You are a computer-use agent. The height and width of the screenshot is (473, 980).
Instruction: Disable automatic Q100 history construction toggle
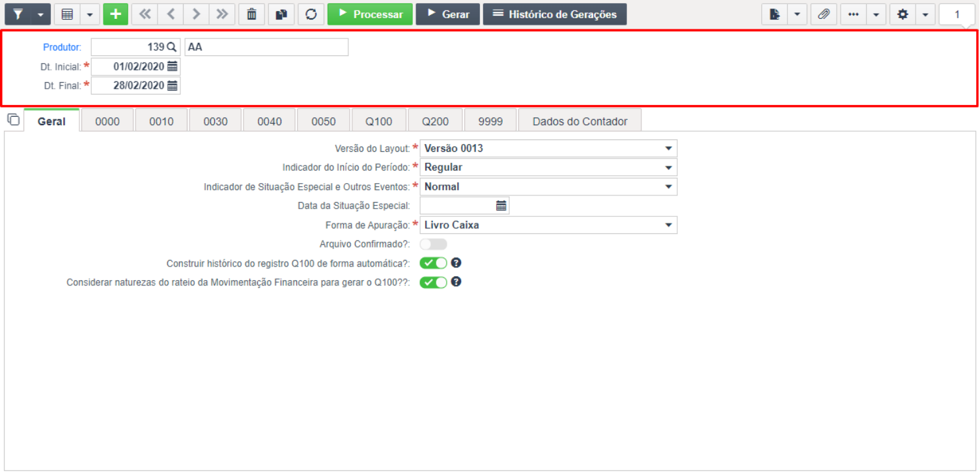[x=434, y=263]
